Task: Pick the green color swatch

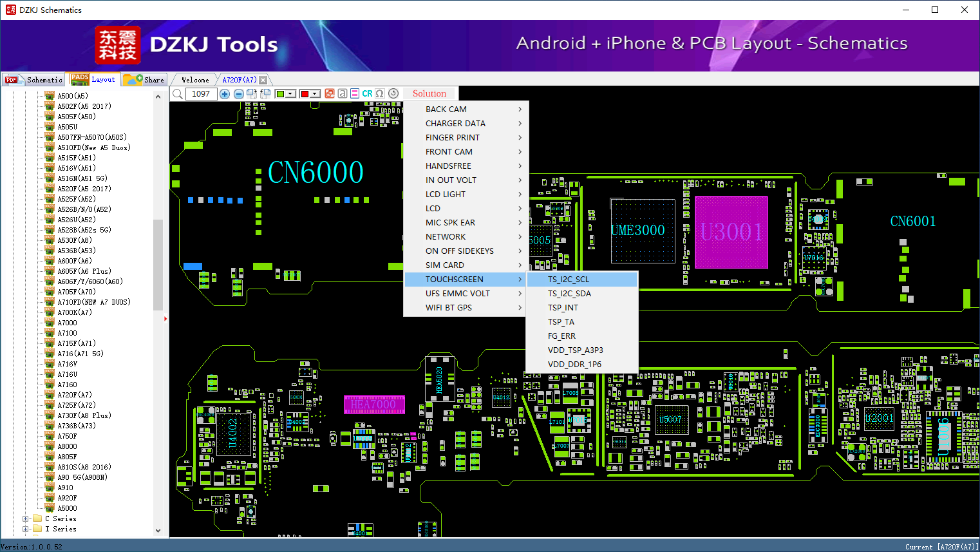Action: [x=280, y=94]
